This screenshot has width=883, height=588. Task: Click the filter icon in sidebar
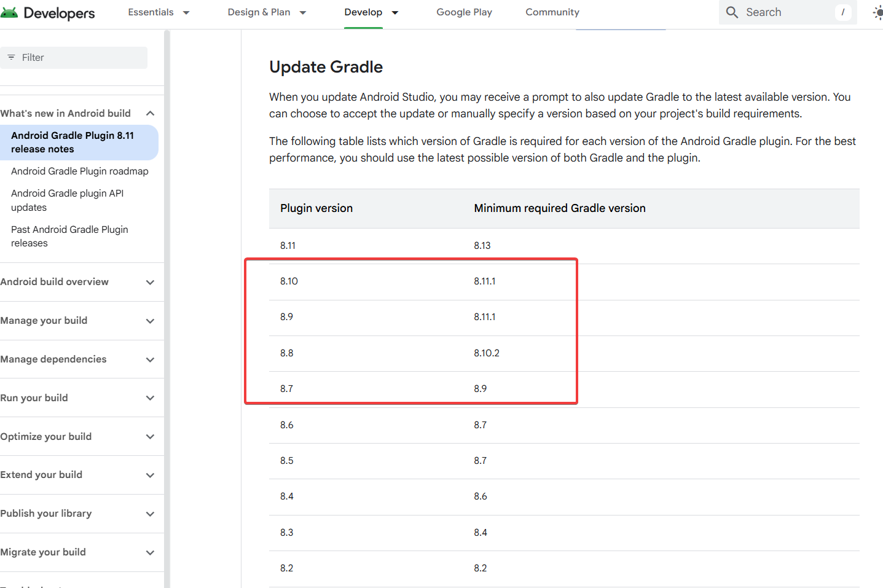tap(11, 57)
